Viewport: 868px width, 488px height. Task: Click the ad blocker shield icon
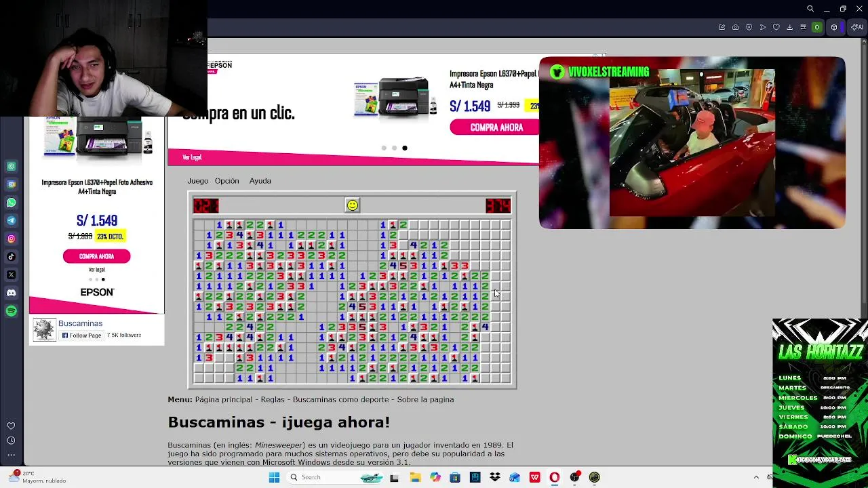coord(749,27)
